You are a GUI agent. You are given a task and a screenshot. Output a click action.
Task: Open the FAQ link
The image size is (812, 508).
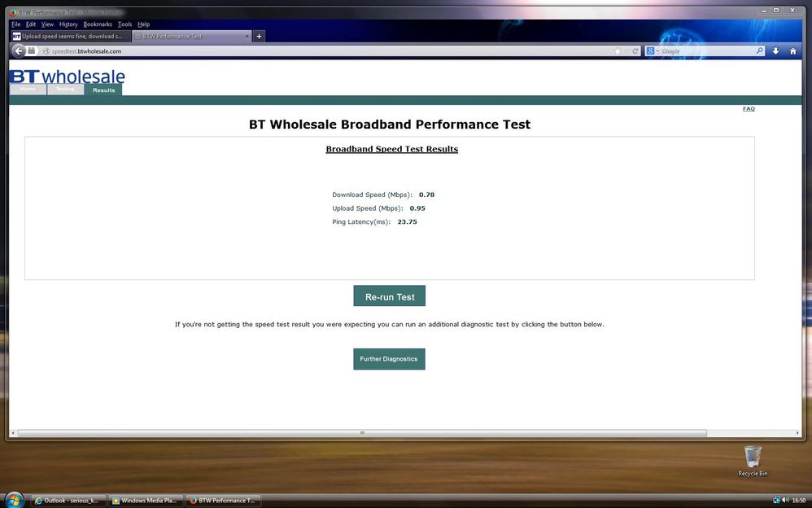749,109
